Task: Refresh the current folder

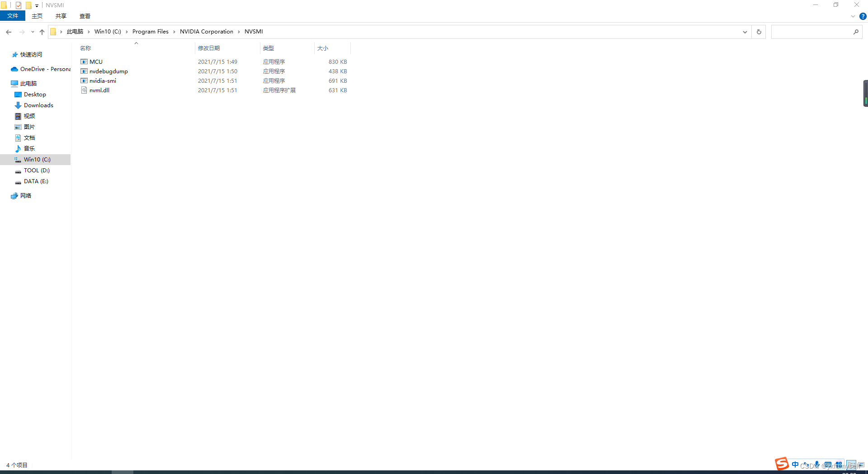Action: tap(759, 32)
